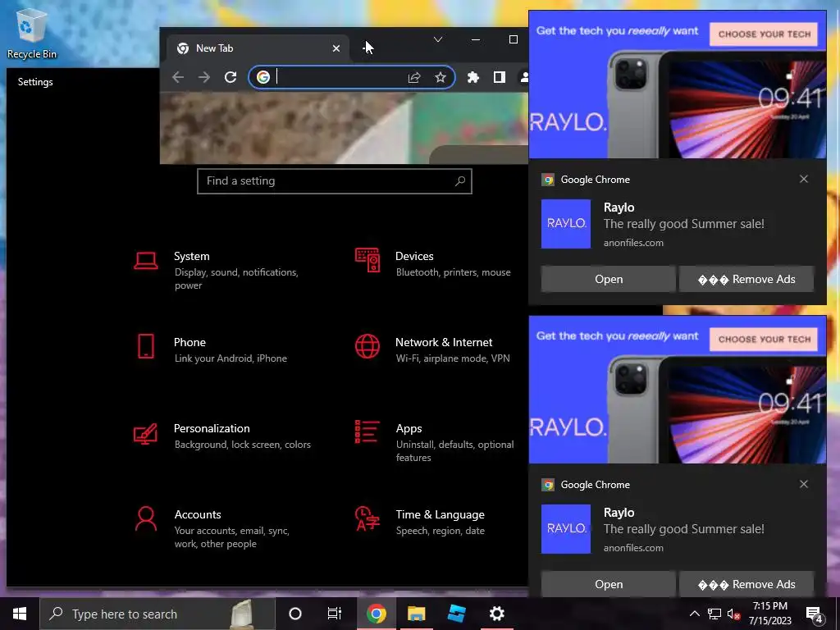Viewport: 840px width, 630px height.
Task: Dismiss the lower Raylo Chrome notification
Action: (x=804, y=484)
